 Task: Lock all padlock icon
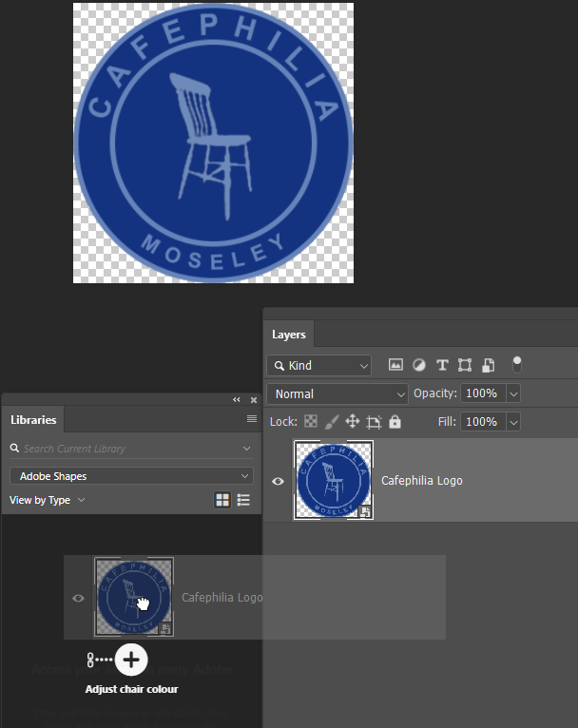tap(395, 422)
